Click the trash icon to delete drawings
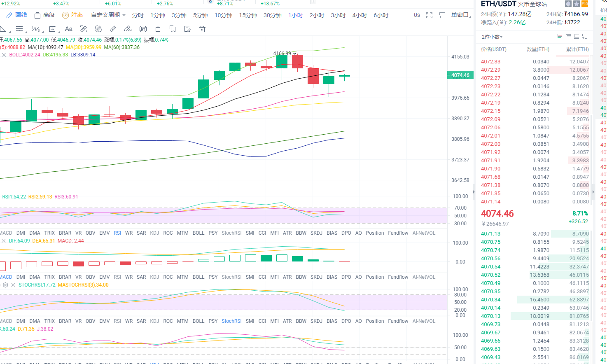The image size is (607, 364). click(x=202, y=29)
